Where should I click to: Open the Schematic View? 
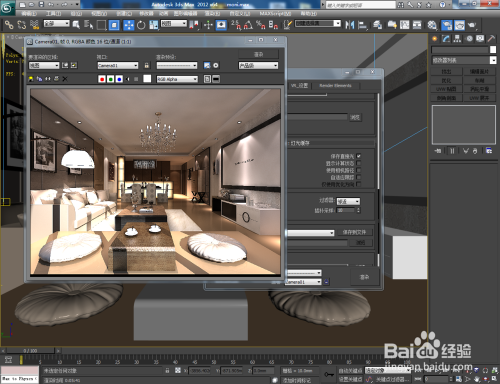[417, 25]
